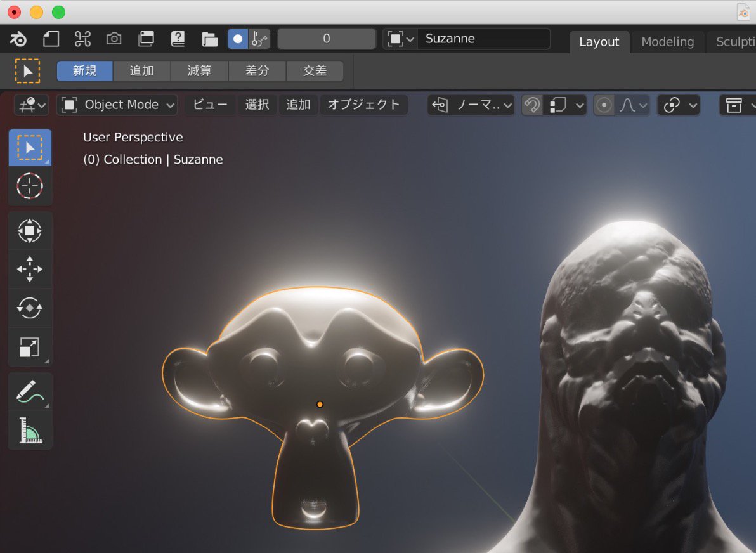Click the Blender logo menu icon

18,39
